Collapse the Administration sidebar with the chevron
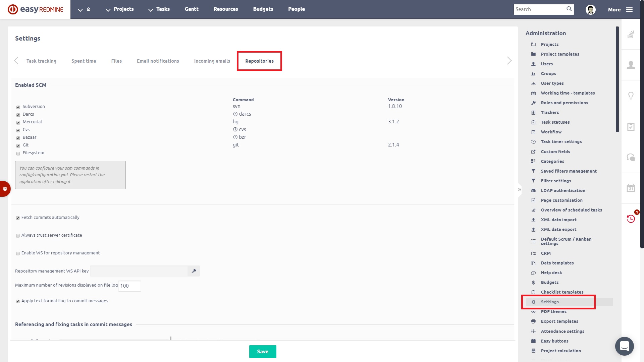The width and height of the screenshot is (644, 362). point(519,189)
